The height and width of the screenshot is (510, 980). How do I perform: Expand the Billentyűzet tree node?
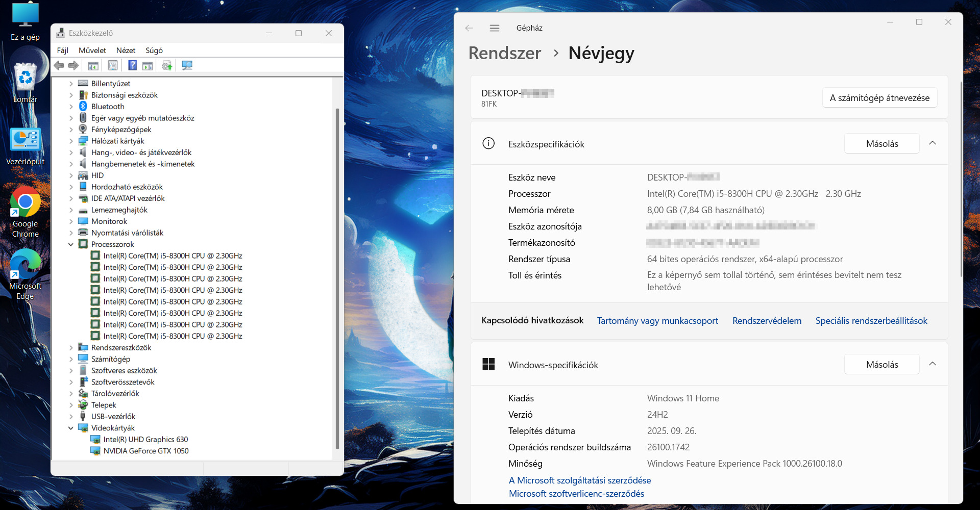pos(71,84)
